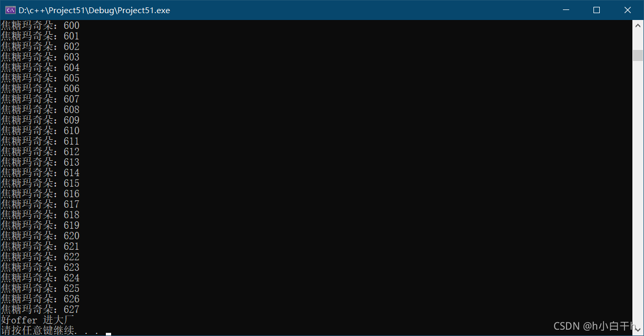Viewport: 644px width, 336px height.
Task: Click the console app icon in title bar
Action: pos(10,10)
